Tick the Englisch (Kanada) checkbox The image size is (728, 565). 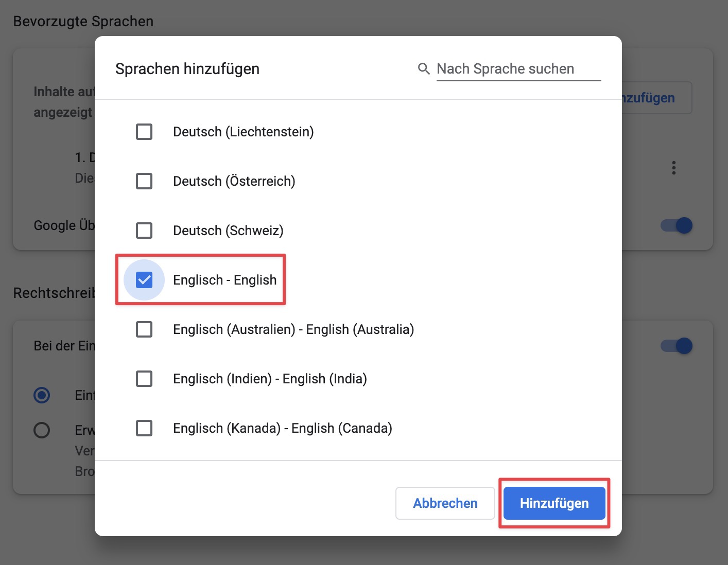pos(144,428)
